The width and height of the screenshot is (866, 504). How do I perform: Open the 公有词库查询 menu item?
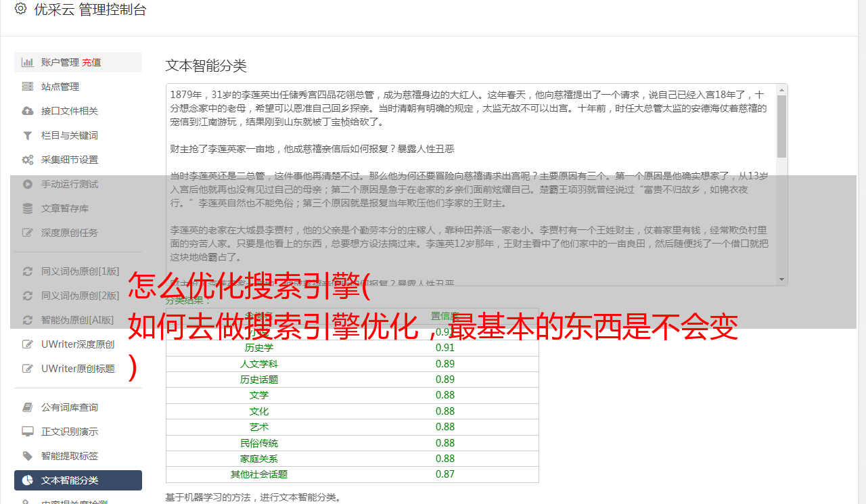[x=78, y=407]
